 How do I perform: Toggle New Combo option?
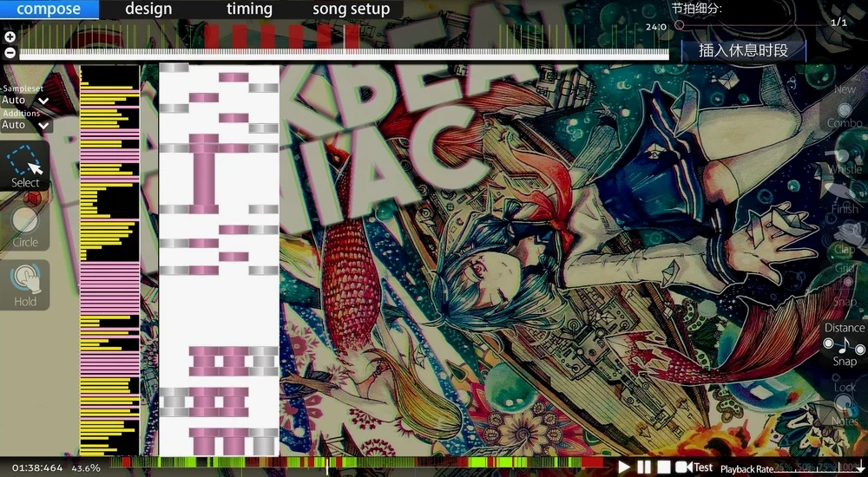tap(845, 107)
